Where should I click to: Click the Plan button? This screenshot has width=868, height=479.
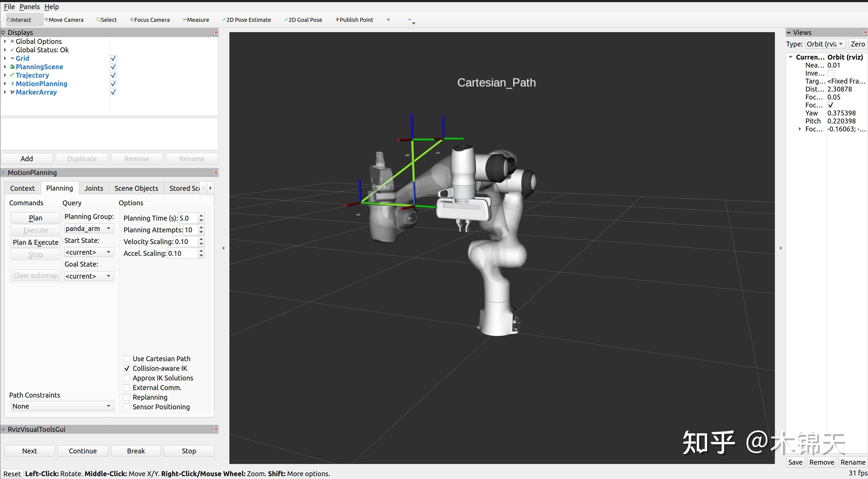tap(35, 218)
